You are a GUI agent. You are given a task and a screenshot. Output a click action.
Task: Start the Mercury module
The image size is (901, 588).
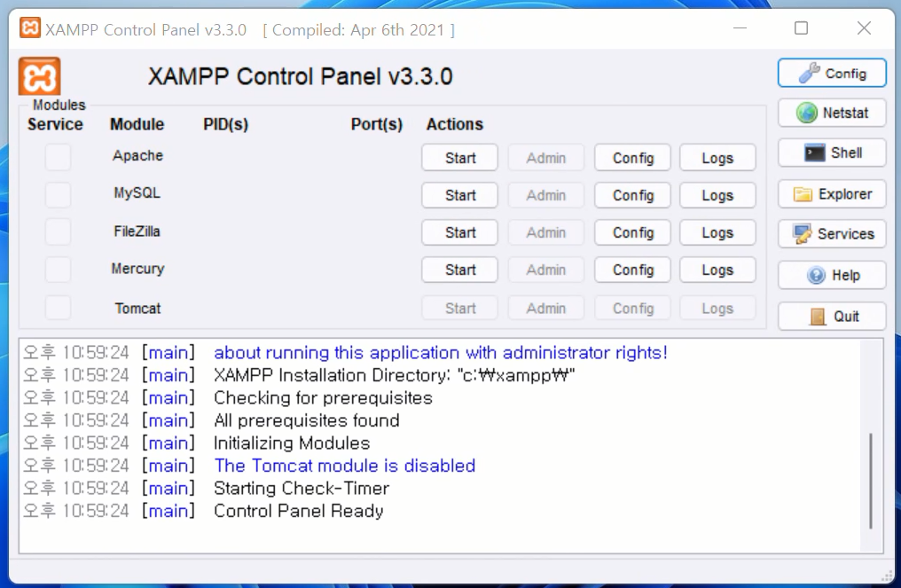click(459, 270)
